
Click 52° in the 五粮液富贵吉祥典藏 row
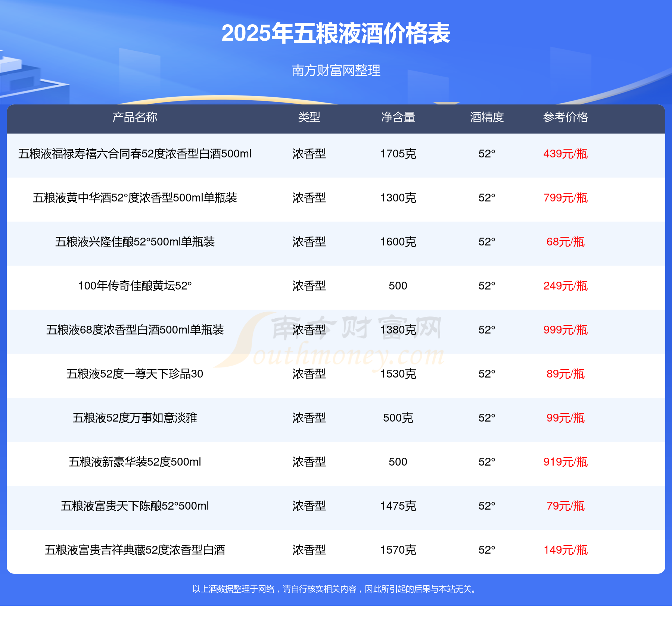(487, 550)
